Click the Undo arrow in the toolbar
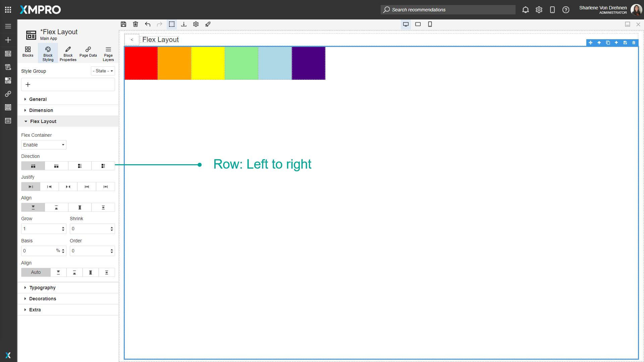This screenshot has height=362, width=644. pyautogui.click(x=148, y=24)
